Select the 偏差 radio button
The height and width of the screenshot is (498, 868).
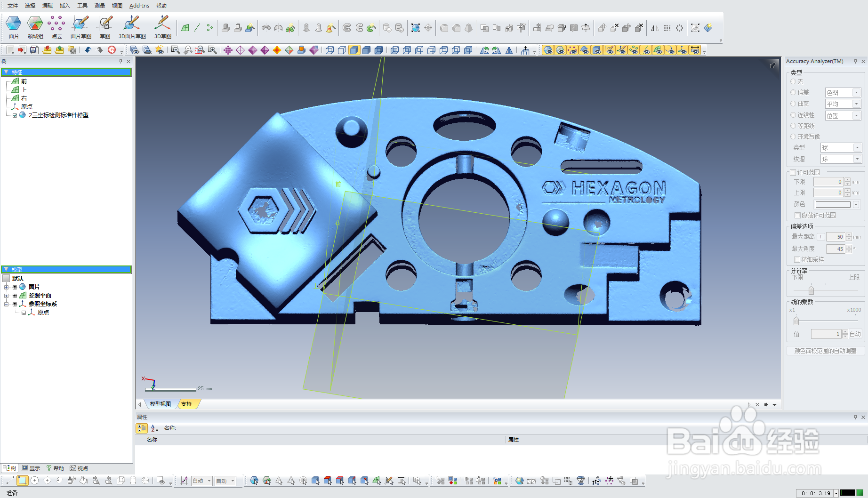(793, 92)
